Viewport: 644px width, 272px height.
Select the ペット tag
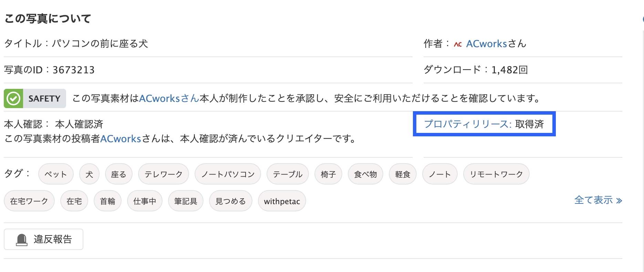click(x=55, y=174)
